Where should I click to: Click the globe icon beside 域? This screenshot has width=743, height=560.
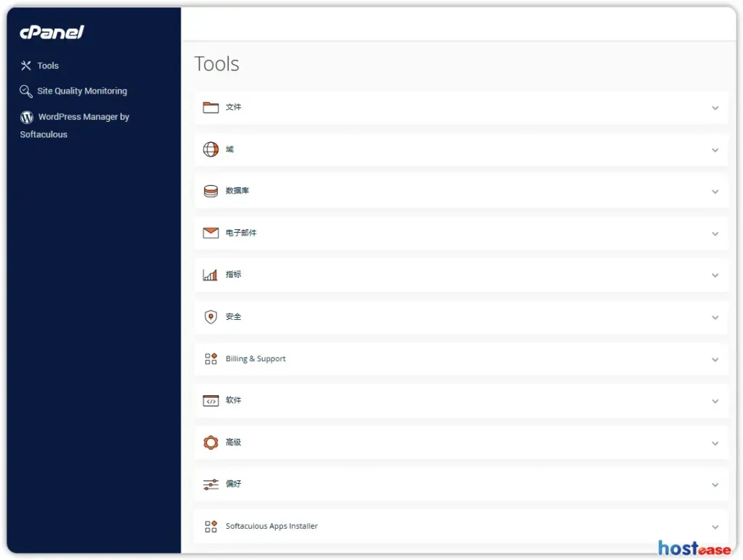coord(210,149)
